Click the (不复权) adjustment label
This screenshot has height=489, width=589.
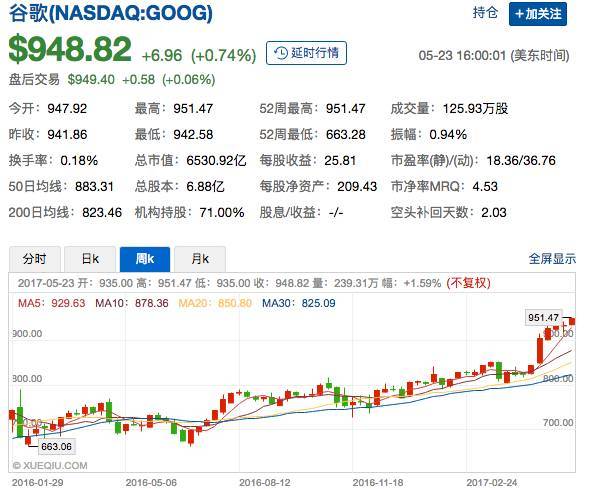tap(468, 283)
